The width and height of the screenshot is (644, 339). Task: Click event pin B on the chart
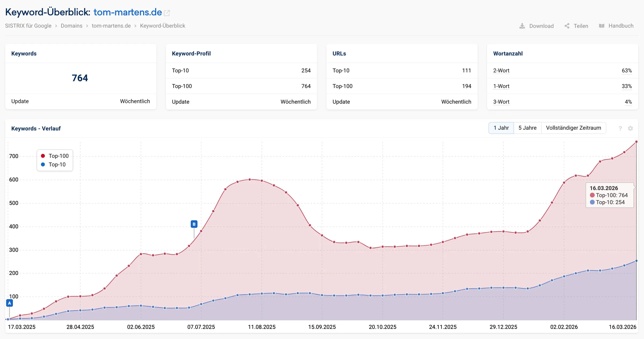tap(194, 224)
